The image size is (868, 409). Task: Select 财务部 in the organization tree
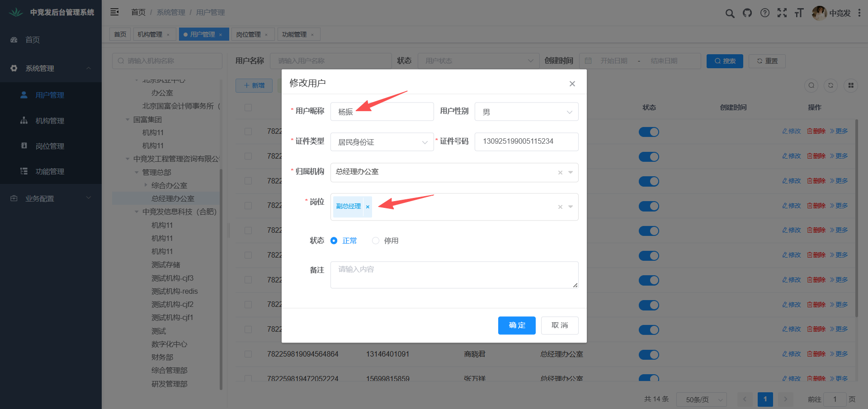[x=162, y=357]
